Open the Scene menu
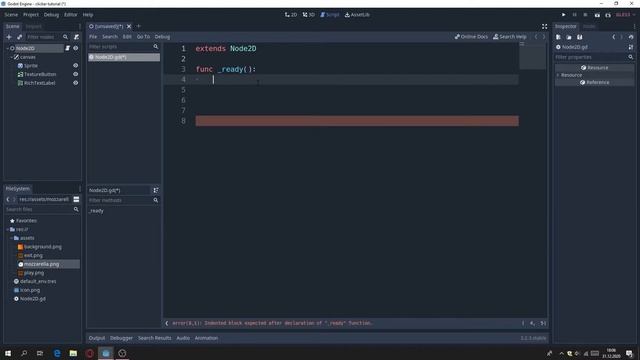Screen dimensions: 640x360 11,15
